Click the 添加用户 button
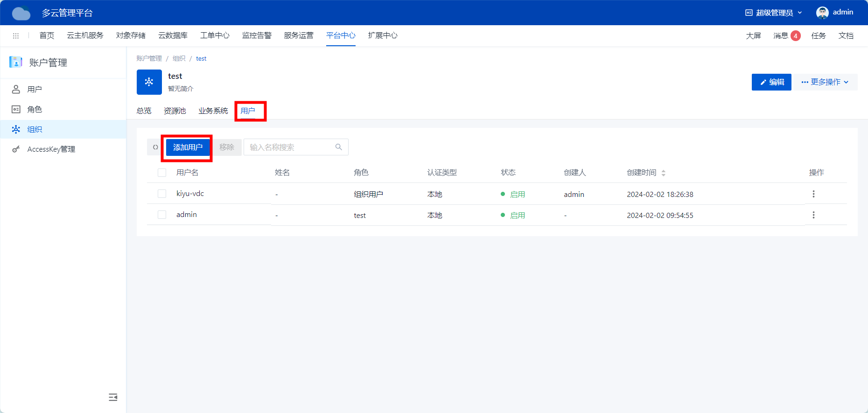This screenshot has width=868, height=413. click(x=188, y=147)
